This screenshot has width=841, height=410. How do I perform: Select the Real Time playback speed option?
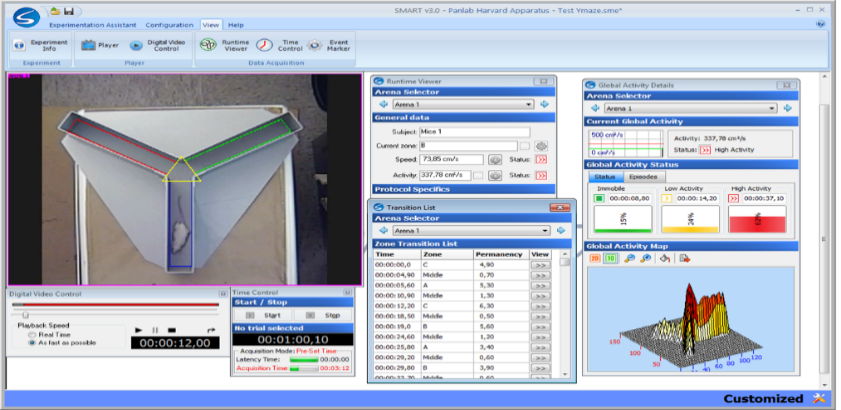tap(32, 334)
